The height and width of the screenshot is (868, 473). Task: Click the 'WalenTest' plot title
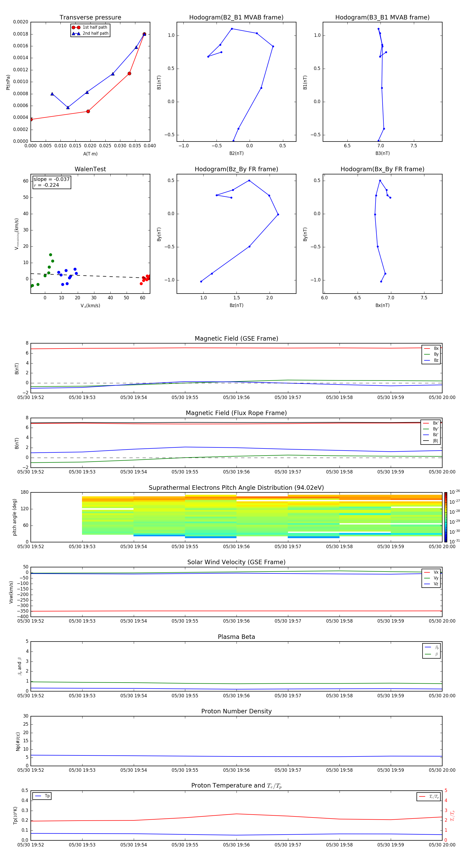[x=90, y=169]
